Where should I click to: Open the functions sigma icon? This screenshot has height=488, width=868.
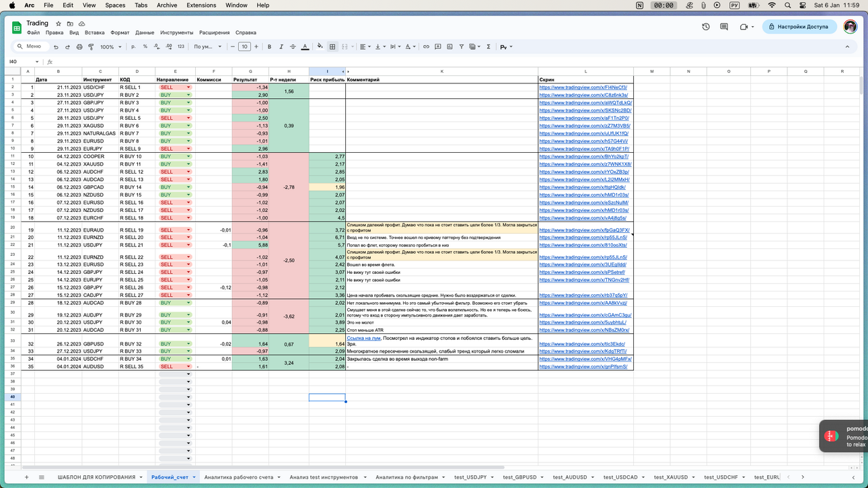click(489, 47)
